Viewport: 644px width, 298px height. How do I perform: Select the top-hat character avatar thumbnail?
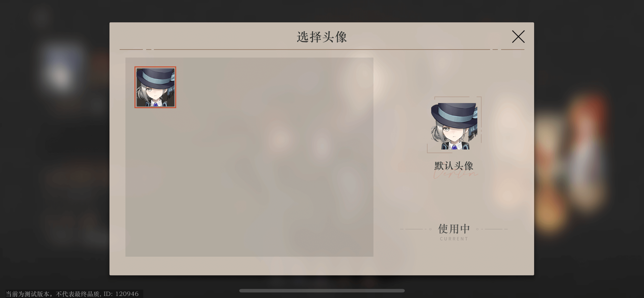(155, 87)
